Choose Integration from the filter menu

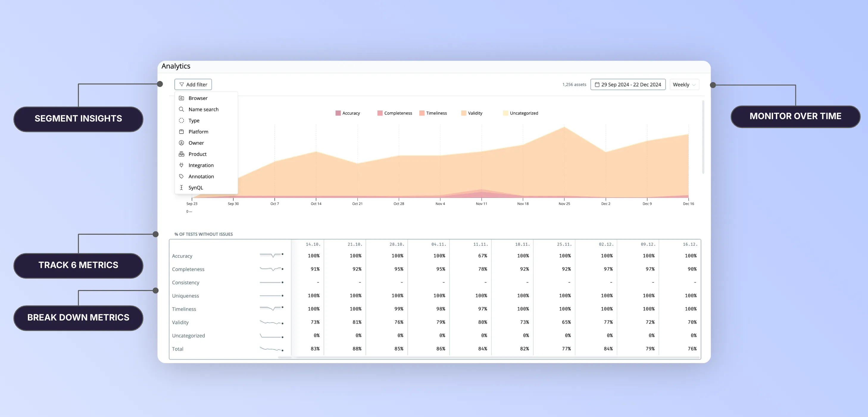[x=201, y=165]
